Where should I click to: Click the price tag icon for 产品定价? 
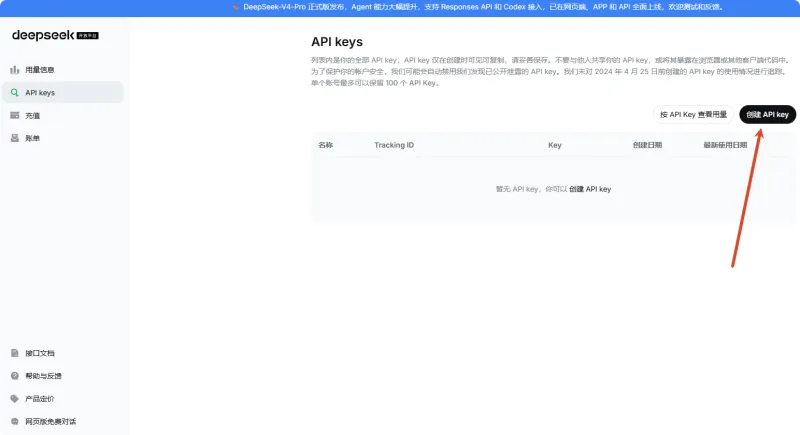15,399
